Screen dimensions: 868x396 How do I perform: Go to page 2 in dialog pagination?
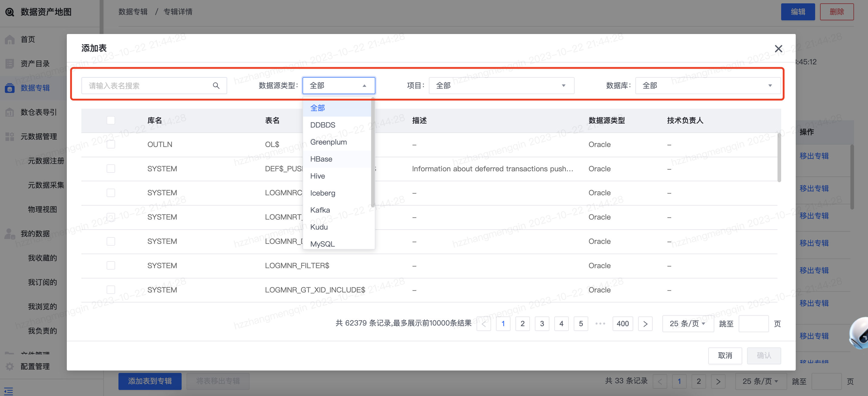(x=522, y=324)
